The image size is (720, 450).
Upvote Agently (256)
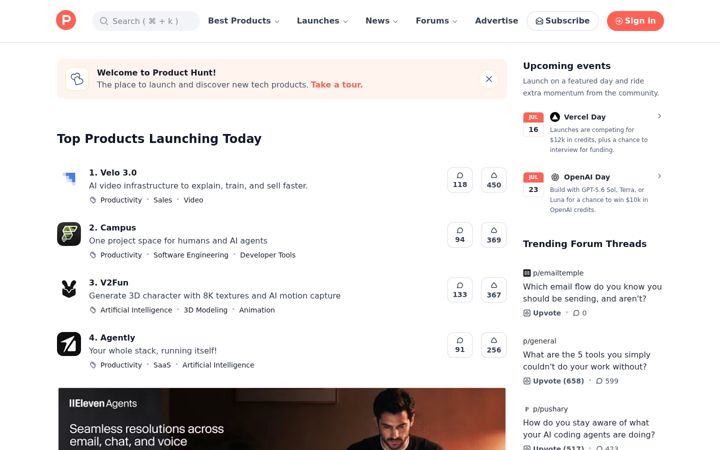[x=494, y=345]
